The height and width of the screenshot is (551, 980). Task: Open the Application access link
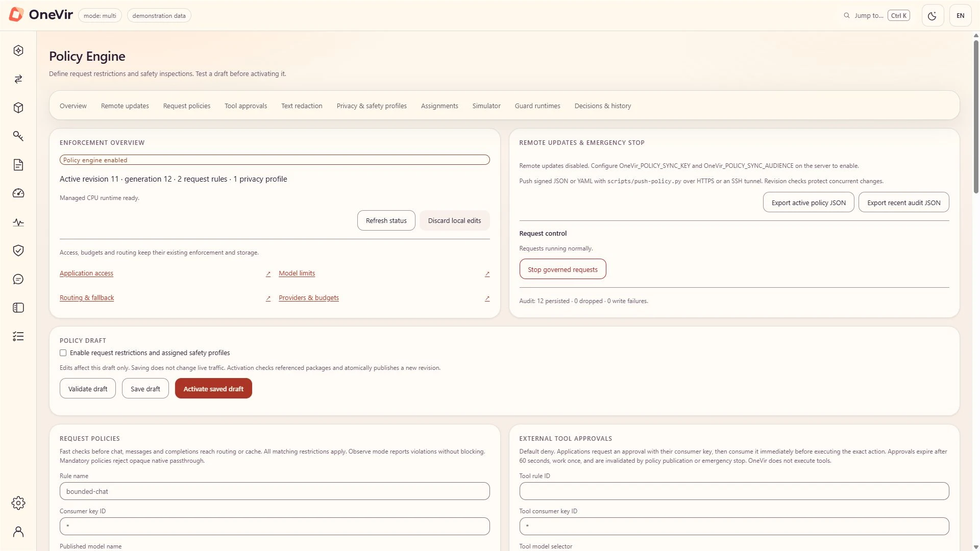click(86, 273)
